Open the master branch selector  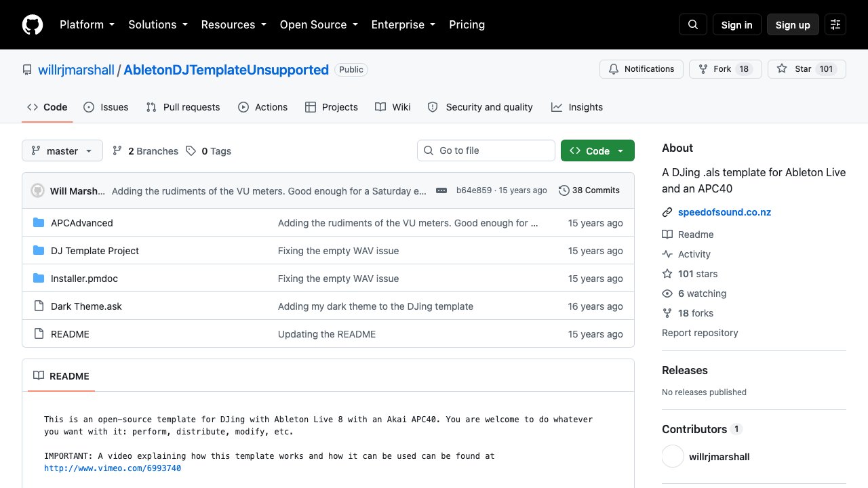click(x=62, y=150)
